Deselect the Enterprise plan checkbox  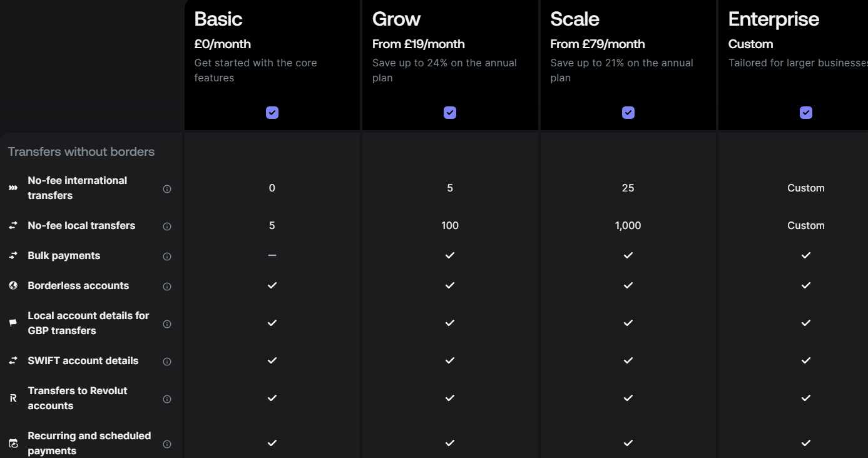pyautogui.click(x=806, y=113)
